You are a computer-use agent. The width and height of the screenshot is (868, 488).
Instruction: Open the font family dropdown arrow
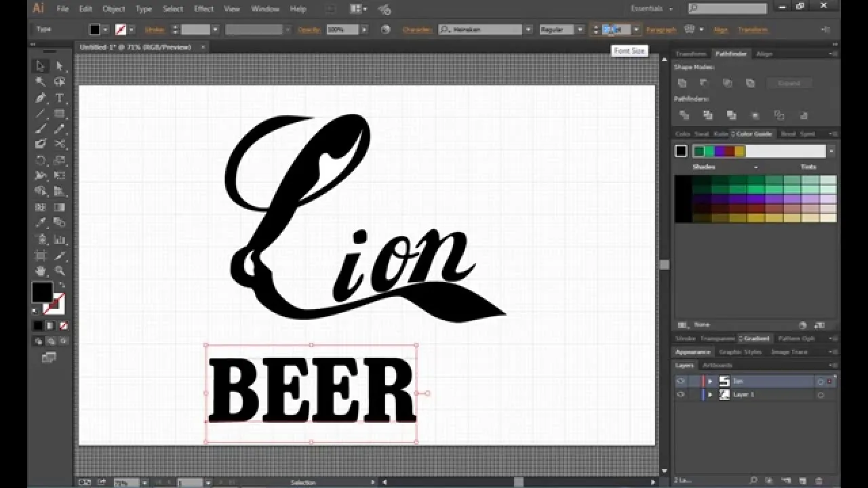pyautogui.click(x=528, y=30)
